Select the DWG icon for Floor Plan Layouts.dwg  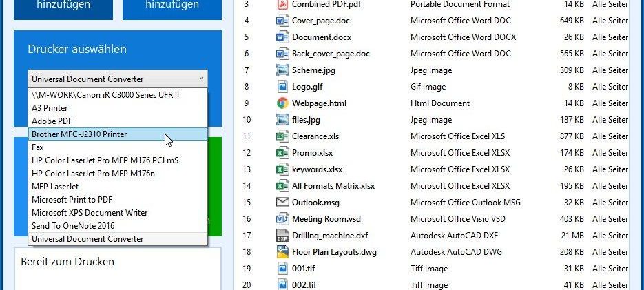[282, 252]
